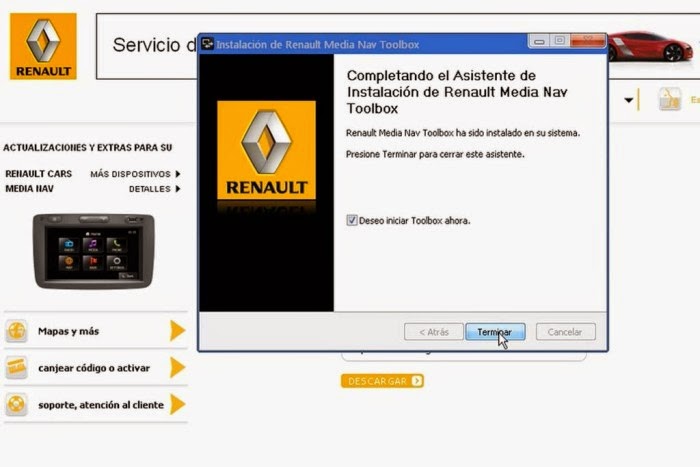
Task: Click the orange DESCARGAR download button
Action: (x=382, y=381)
